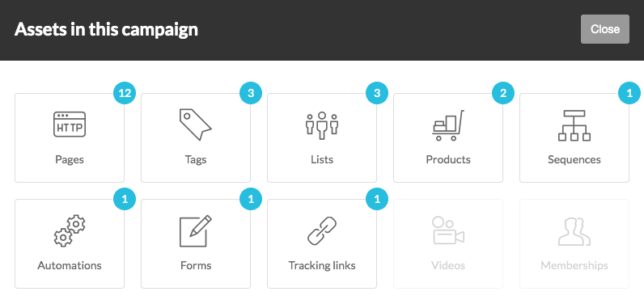
Task: Click the disabled Memberships people icon
Action: pos(574,232)
